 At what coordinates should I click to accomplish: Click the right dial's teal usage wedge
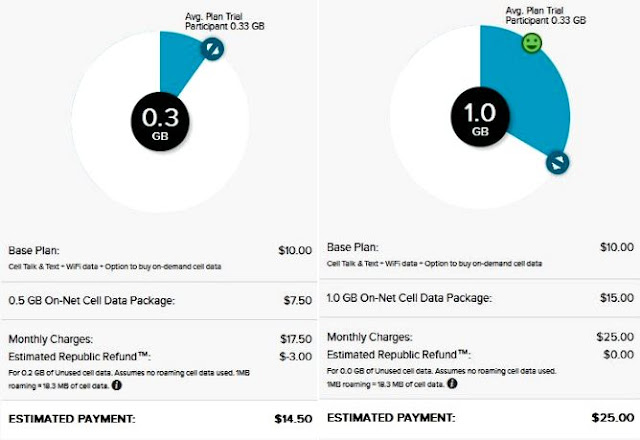click(x=531, y=92)
